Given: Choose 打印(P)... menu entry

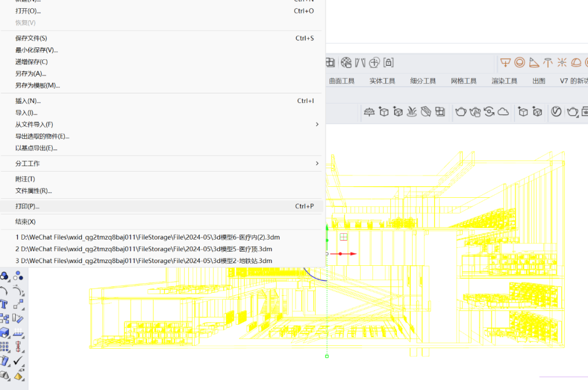Looking at the screenshot, I should 162,206.
